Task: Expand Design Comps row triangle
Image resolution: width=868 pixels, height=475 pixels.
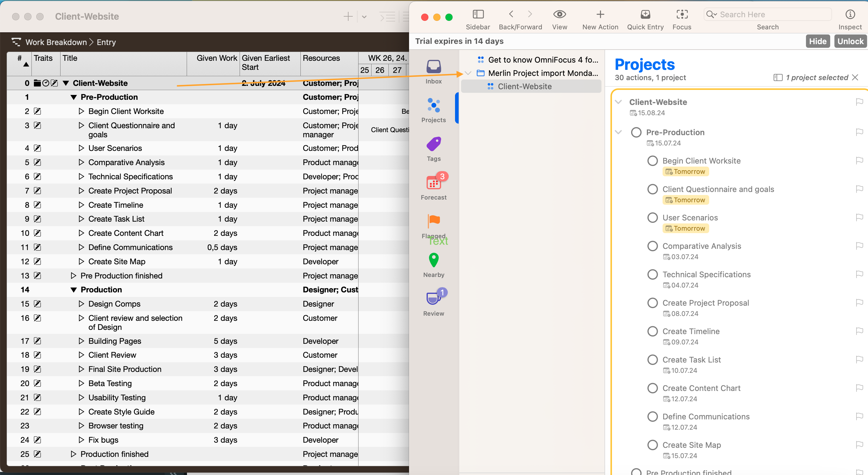Action: [81, 304]
